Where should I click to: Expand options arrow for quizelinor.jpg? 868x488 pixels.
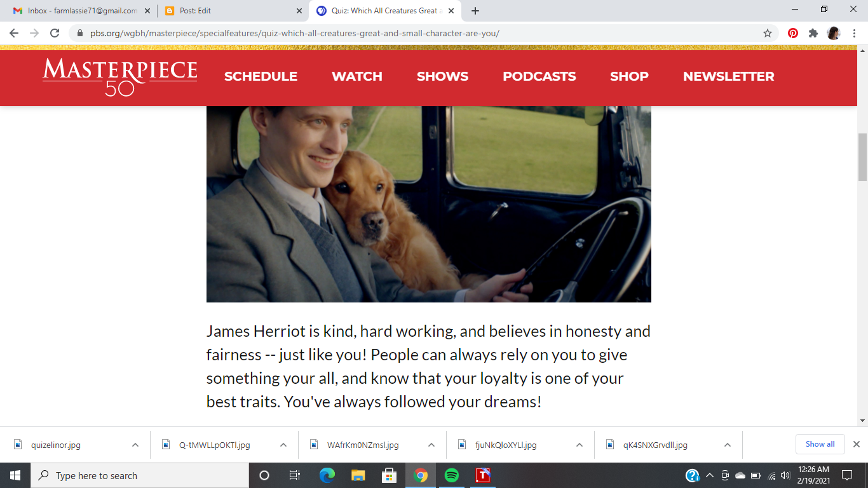tap(135, 445)
